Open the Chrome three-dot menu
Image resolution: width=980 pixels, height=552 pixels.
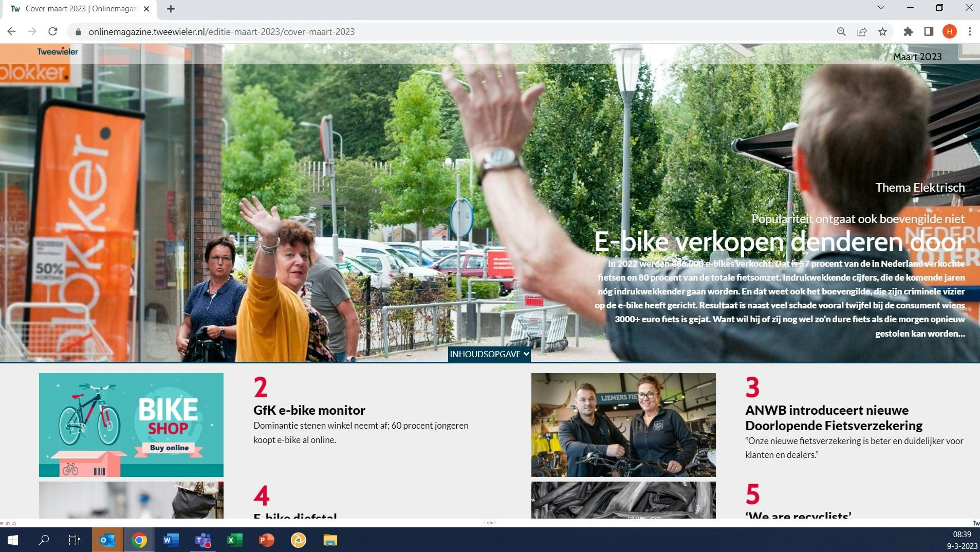tap(970, 32)
